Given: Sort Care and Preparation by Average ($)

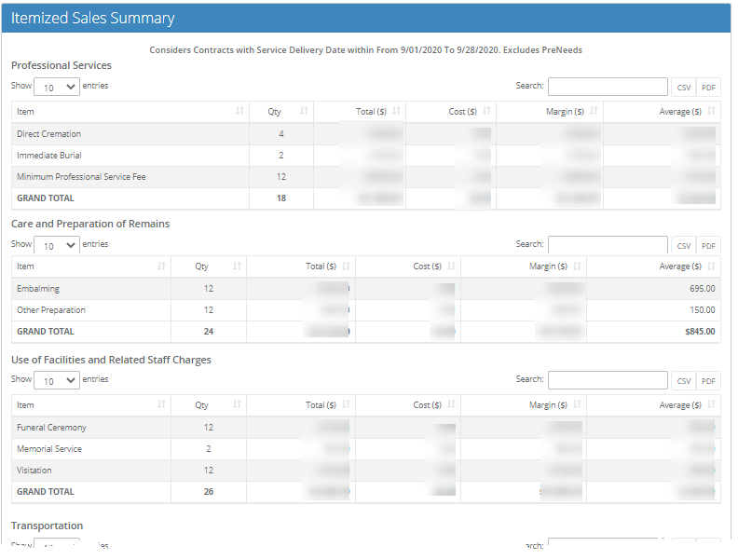Looking at the screenshot, I should (x=654, y=266).
